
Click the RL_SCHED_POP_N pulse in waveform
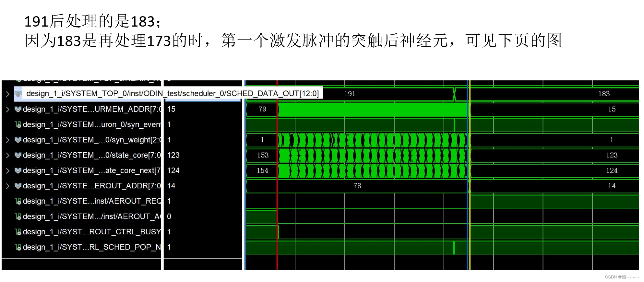(454, 248)
